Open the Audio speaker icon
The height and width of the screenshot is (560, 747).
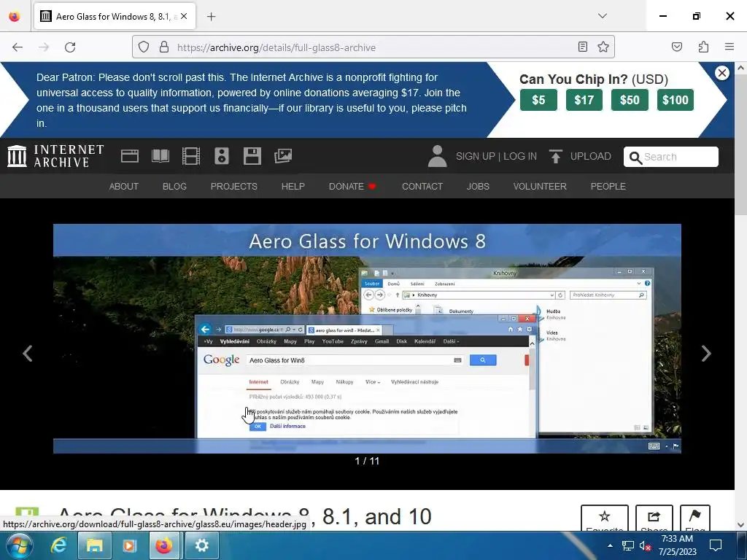tap(222, 156)
